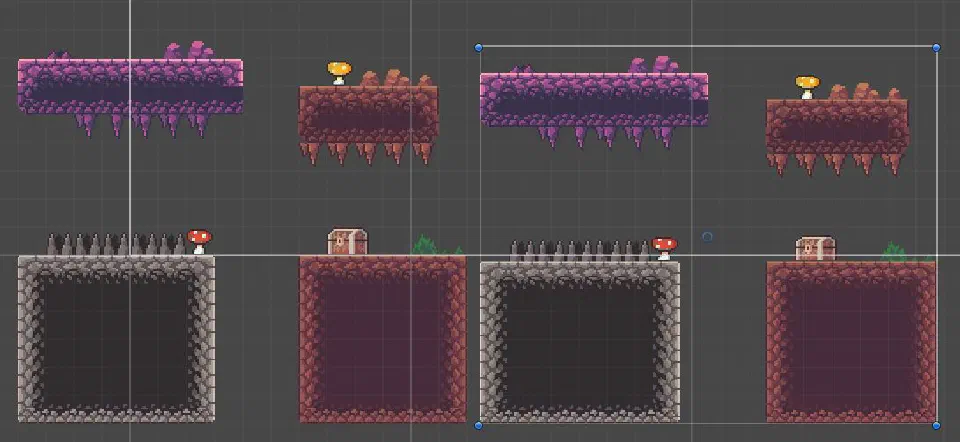This screenshot has height=442, width=960.
Task: Select the large red-brown block inside the selection box
Action: click(x=851, y=342)
